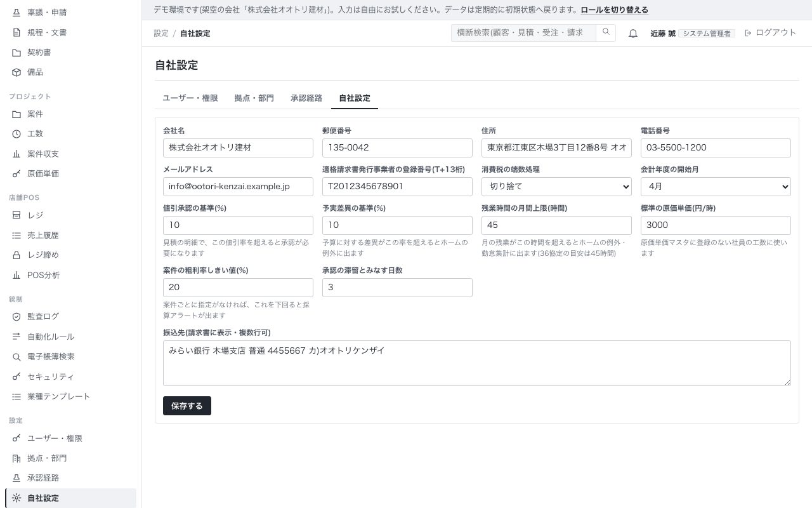Image resolution: width=812 pixels, height=508 pixels.
Task: Click ロールを切り替える link in banner
Action: 615,10
